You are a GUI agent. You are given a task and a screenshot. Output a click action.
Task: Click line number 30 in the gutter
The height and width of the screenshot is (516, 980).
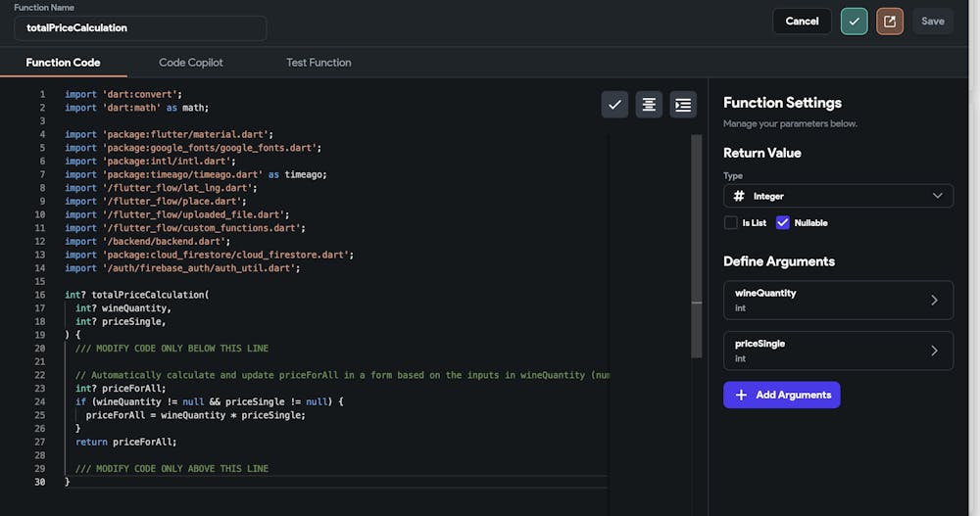[x=40, y=483]
